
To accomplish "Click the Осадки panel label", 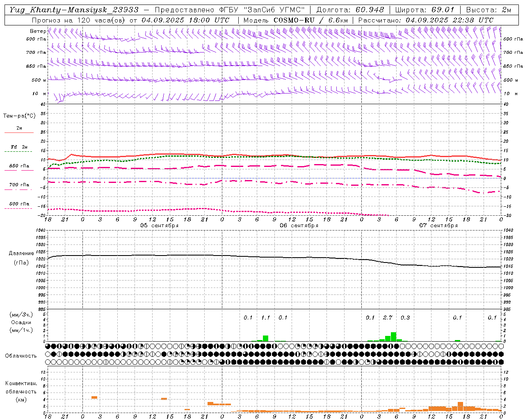I will 21,322.
